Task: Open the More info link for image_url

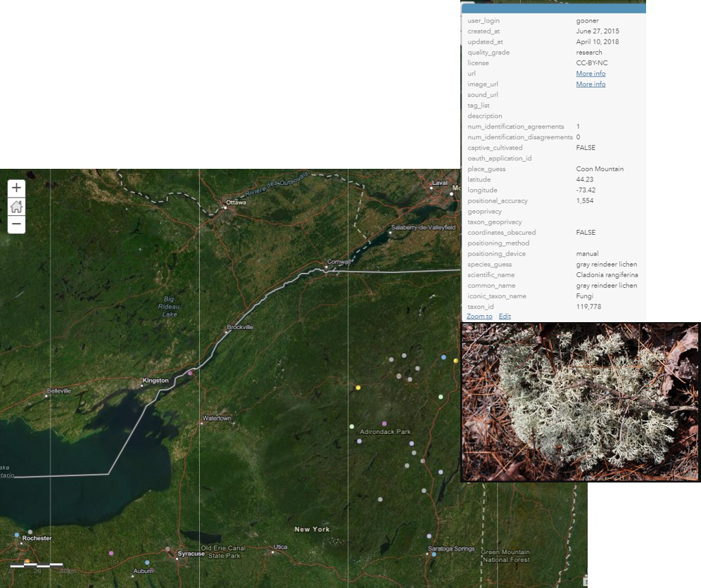Action: click(591, 84)
